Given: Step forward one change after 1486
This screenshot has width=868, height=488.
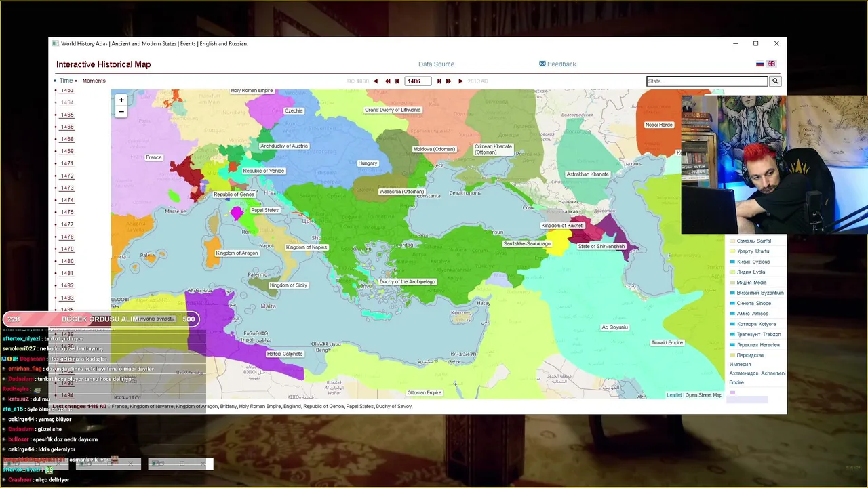Looking at the screenshot, I should [439, 81].
